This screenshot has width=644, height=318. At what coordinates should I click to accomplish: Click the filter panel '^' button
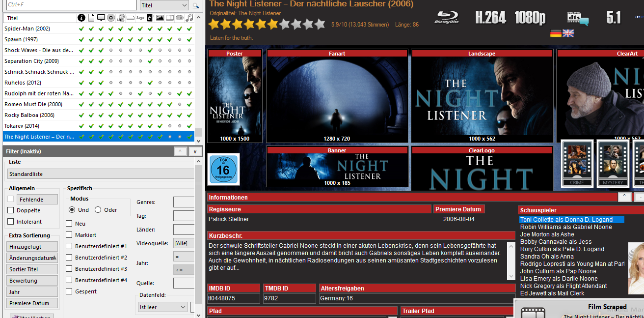[180, 151]
